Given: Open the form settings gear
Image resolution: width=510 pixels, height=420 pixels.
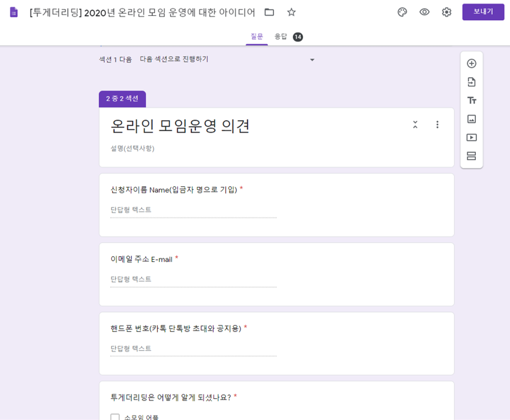Looking at the screenshot, I should coord(446,12).
